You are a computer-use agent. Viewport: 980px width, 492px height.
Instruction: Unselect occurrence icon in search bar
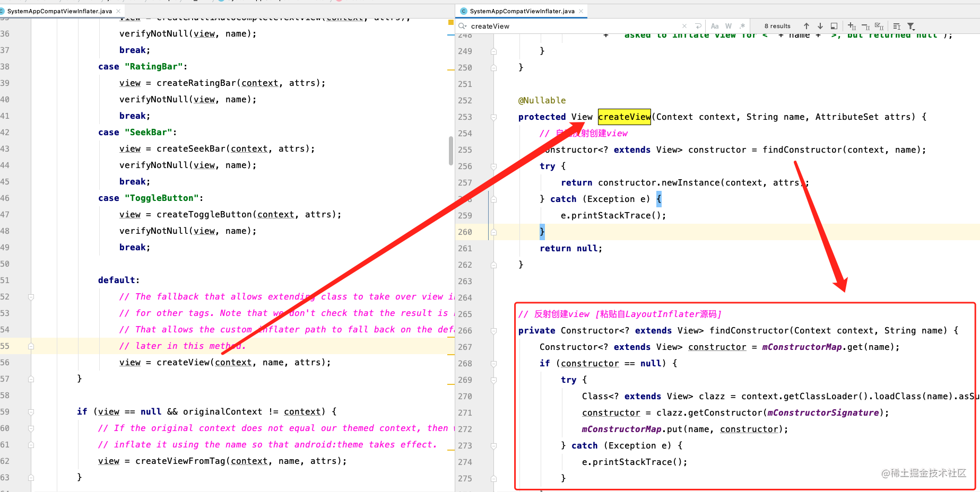pyautogui.click(x=865, y=26)
